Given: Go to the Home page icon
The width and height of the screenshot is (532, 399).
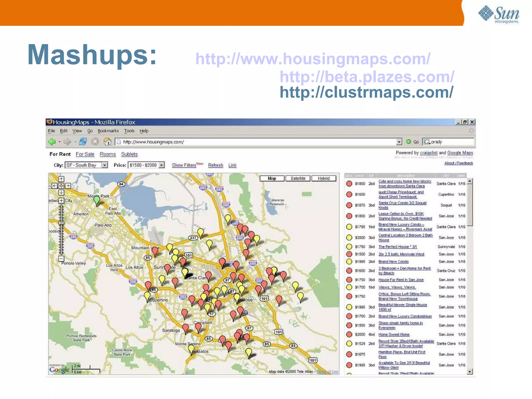Looking at the screenshot, I should click(x=107, y=142).
